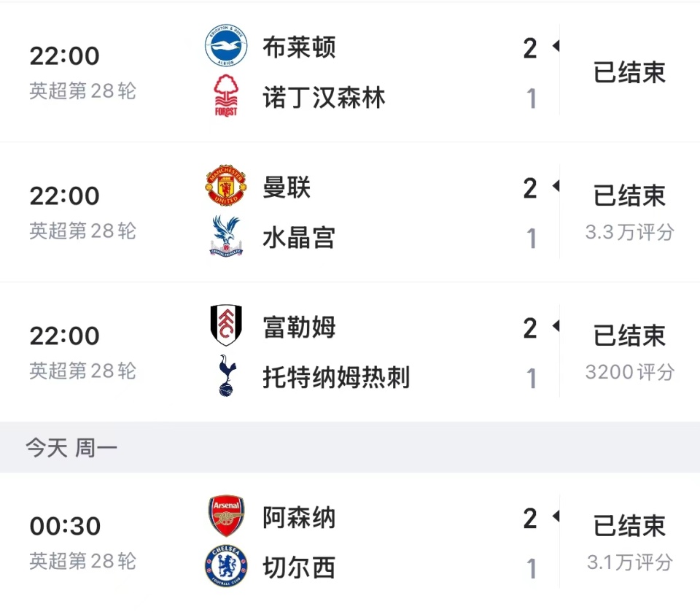View 3.3万评分 ratings for 曼联 match

point(629,233)
